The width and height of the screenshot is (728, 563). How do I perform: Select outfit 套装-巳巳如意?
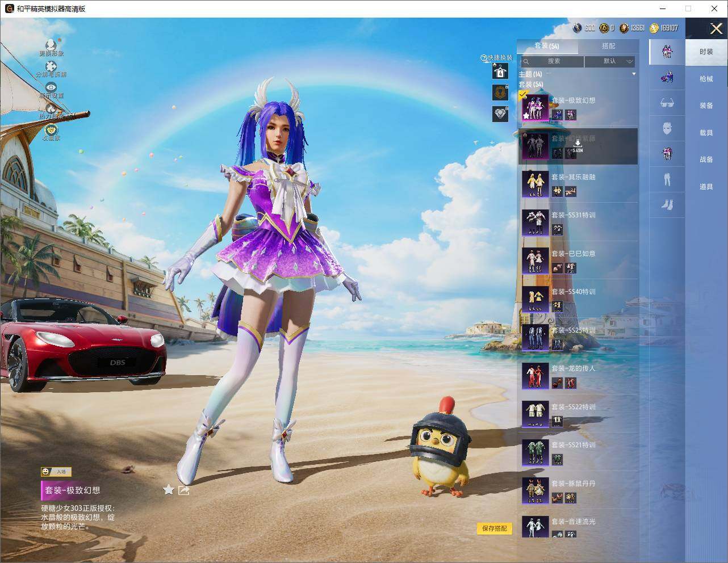(578, 261)
